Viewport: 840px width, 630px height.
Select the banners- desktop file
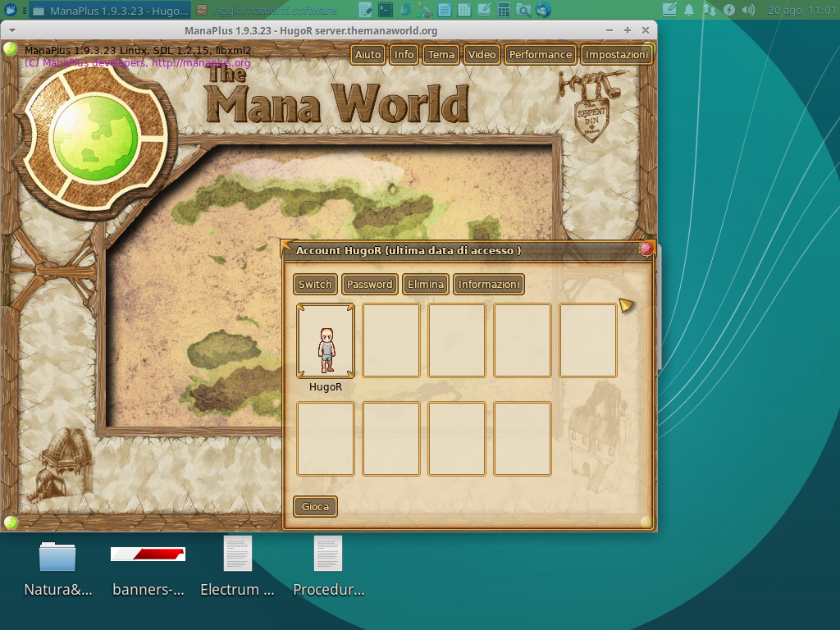[x=148, y=570]
